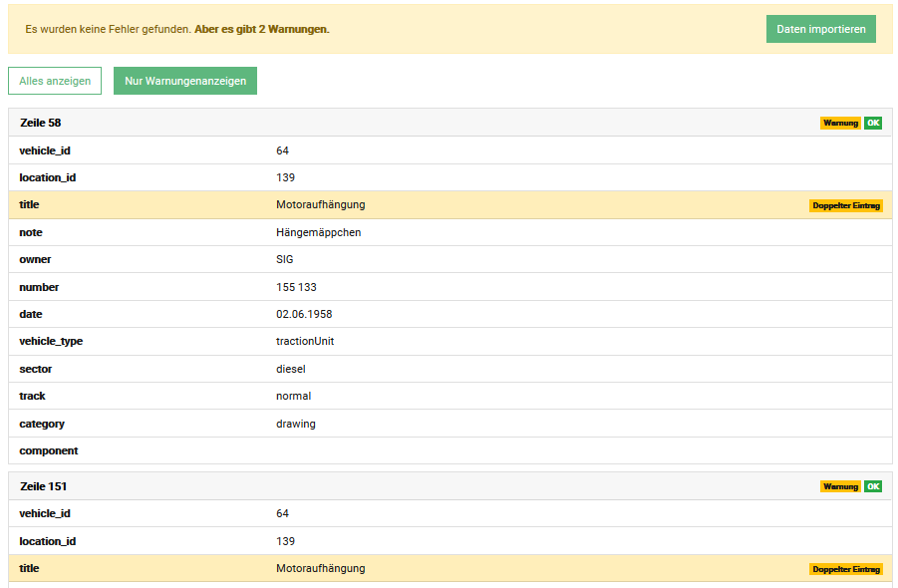Click the vehicle_id value 64 in Zeile 58

[282, 150]
